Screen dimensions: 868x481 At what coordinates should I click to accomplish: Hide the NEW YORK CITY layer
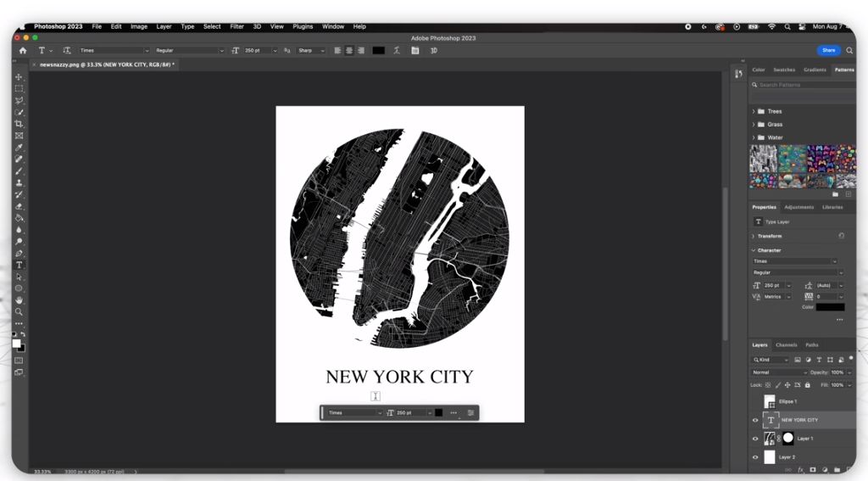755,420
